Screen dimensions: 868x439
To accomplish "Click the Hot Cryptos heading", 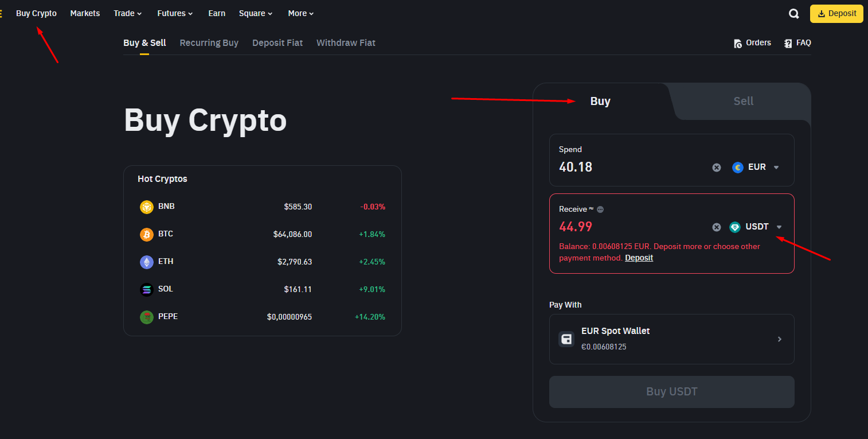I will (x=162, y=179).
